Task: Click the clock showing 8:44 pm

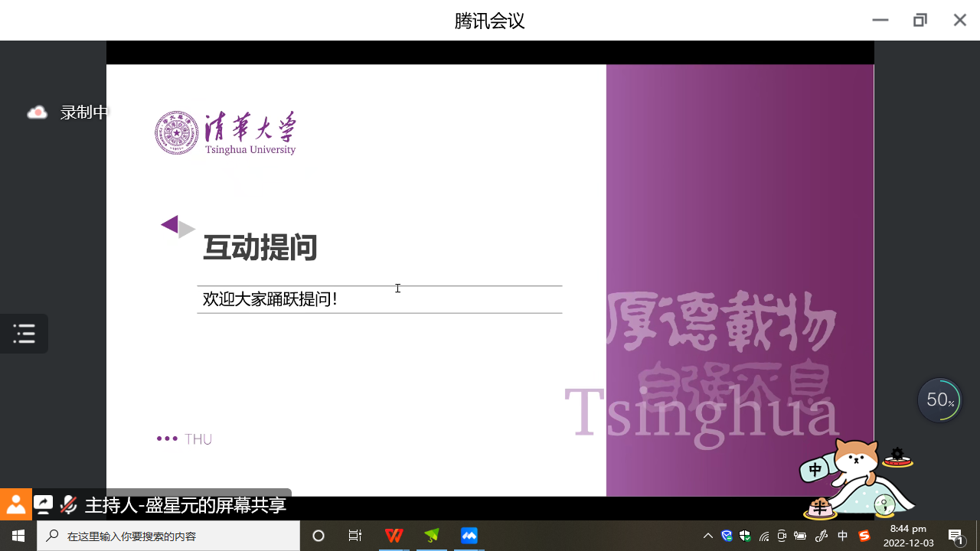Action: pos(909,536)
